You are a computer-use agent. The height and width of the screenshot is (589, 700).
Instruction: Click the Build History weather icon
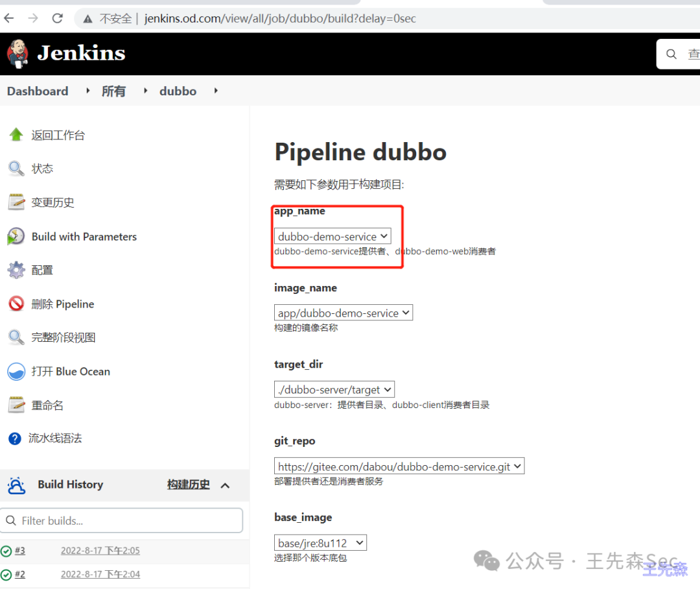point(16,485)
